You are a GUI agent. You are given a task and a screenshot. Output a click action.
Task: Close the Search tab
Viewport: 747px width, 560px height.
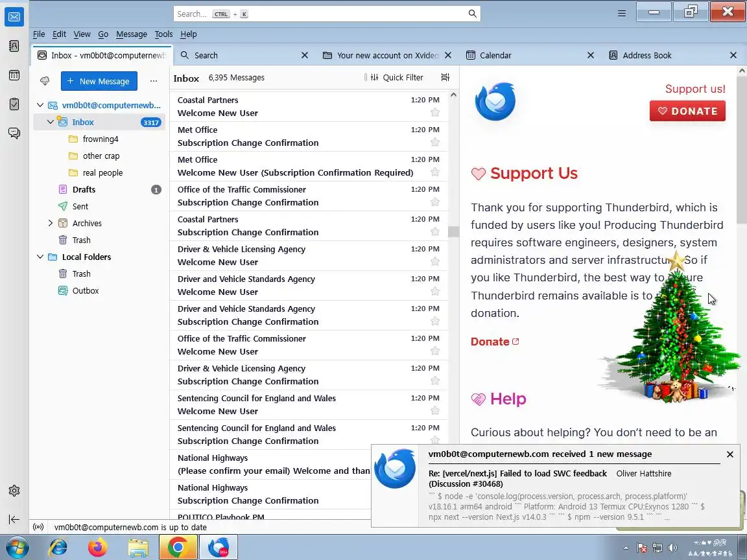point(305,55)
